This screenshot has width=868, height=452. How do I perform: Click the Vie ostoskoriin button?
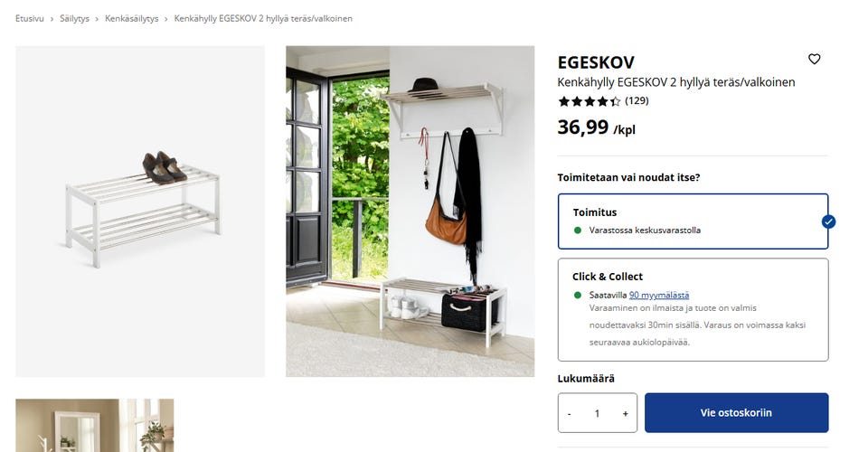pos(736,413)
